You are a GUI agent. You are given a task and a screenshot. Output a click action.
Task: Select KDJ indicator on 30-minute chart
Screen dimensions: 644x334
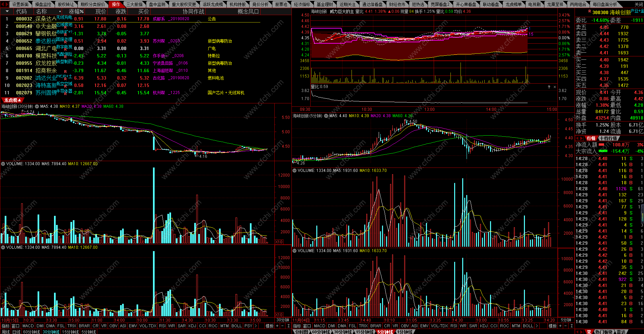[x=192, y=326]
